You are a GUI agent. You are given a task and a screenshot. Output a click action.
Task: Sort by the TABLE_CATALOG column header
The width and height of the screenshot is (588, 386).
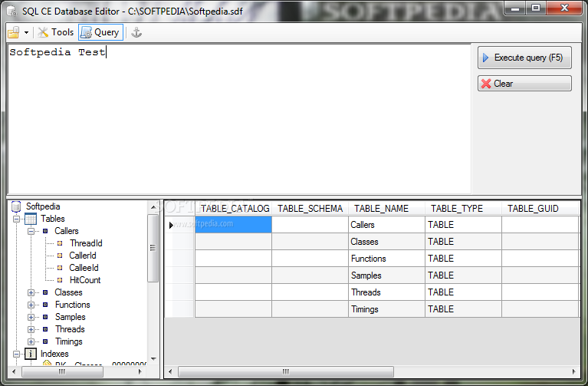pyautogui.click(x=233, y=209)
